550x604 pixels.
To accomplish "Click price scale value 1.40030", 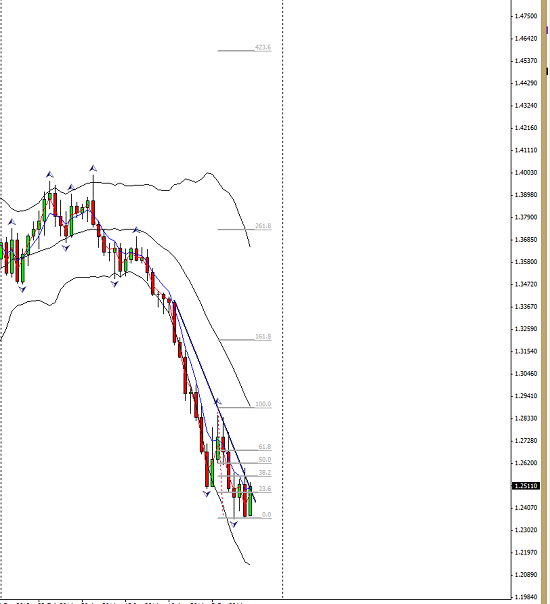I will click(526, 173).
